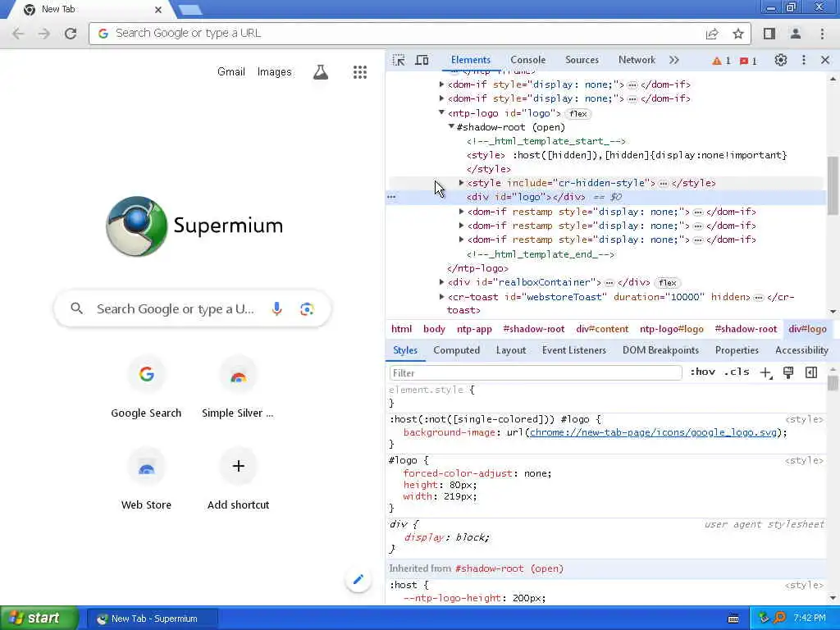Click the New Tab - Supermium taskbar button
This screenshot has width=840, height=630.
coord(153,619)
